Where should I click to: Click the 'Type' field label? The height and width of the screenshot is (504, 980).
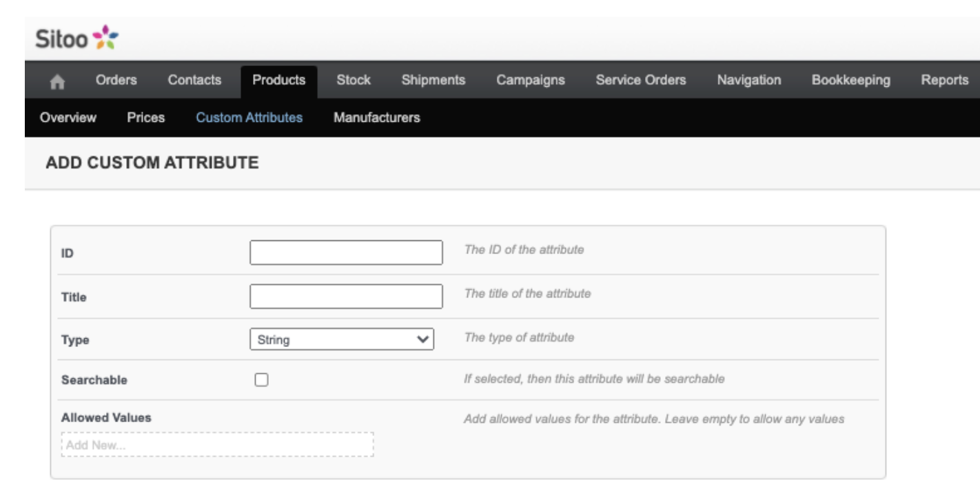point(75,340)
